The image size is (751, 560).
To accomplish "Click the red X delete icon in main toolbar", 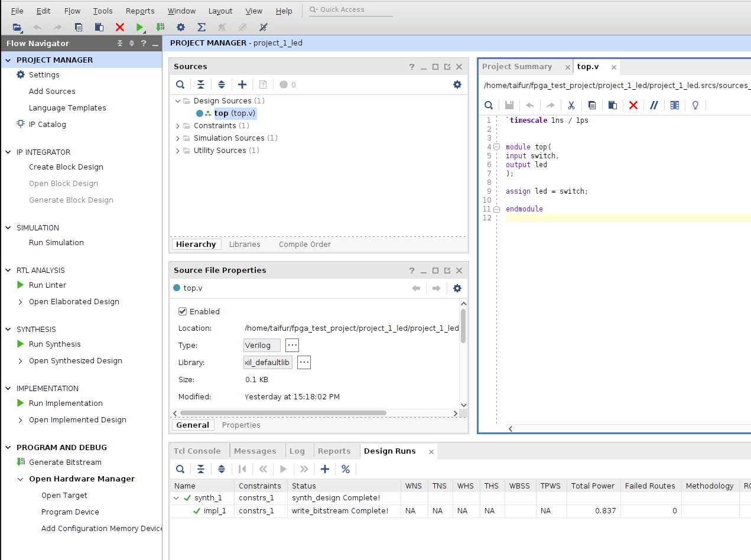I will click(120, 27).
